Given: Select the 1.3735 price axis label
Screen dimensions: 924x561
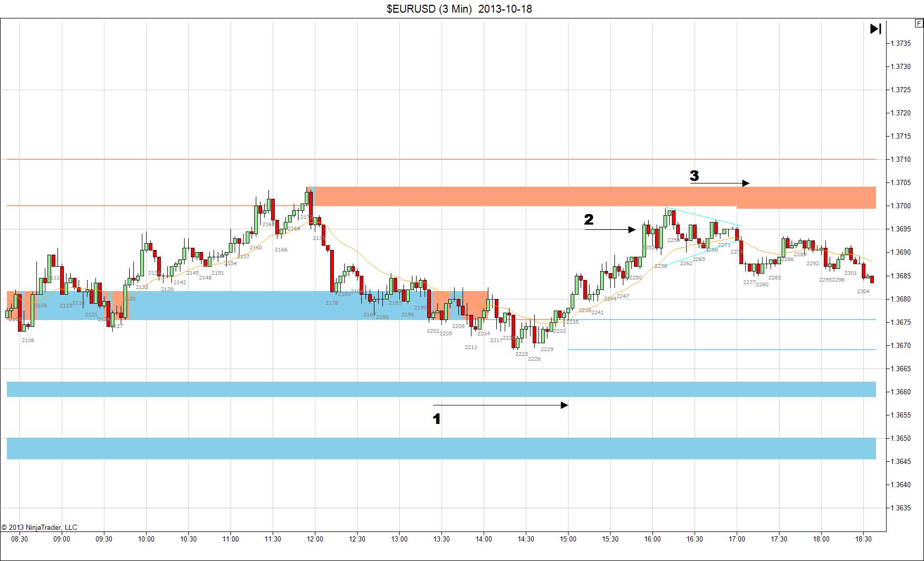Looking at the screenshot, I should click(x=900, y=43).
